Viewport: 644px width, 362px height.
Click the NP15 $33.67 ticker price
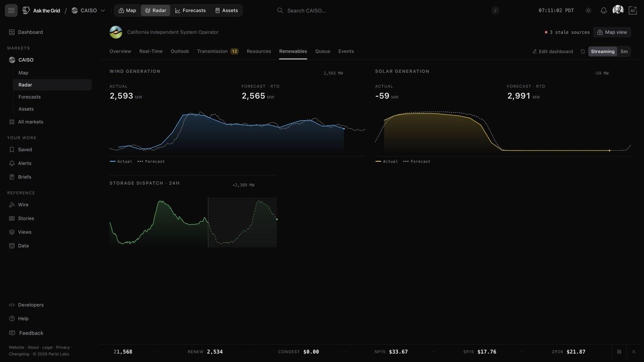pyautogui.click(x=391, y=352)
